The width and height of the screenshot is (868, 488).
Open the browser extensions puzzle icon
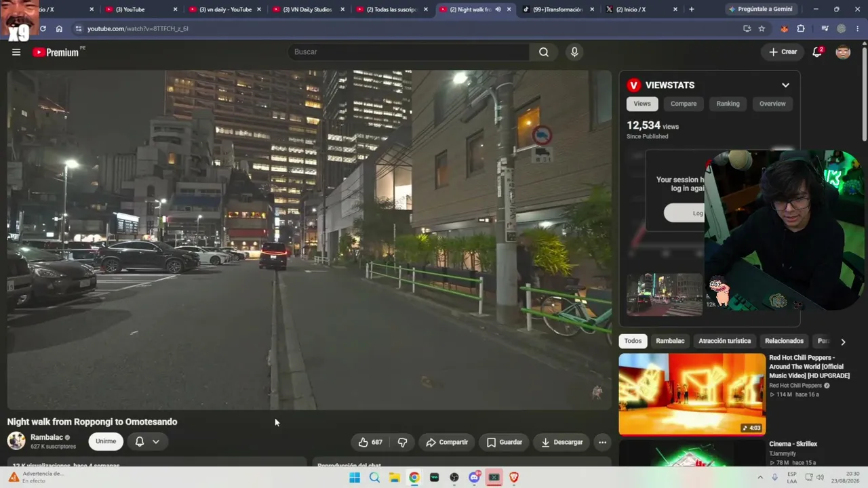coord(801,28)
